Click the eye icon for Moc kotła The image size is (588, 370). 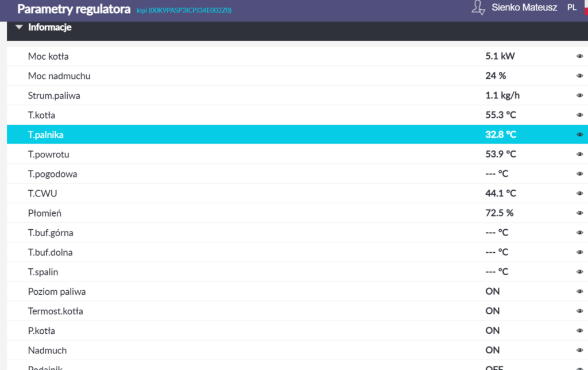coord(579,56)
